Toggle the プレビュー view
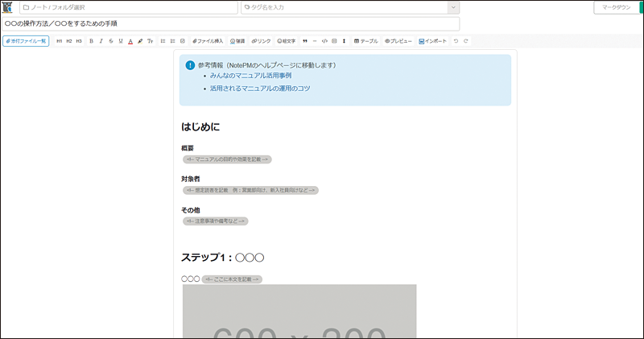 pyautogui.click(x=398, y=40)
